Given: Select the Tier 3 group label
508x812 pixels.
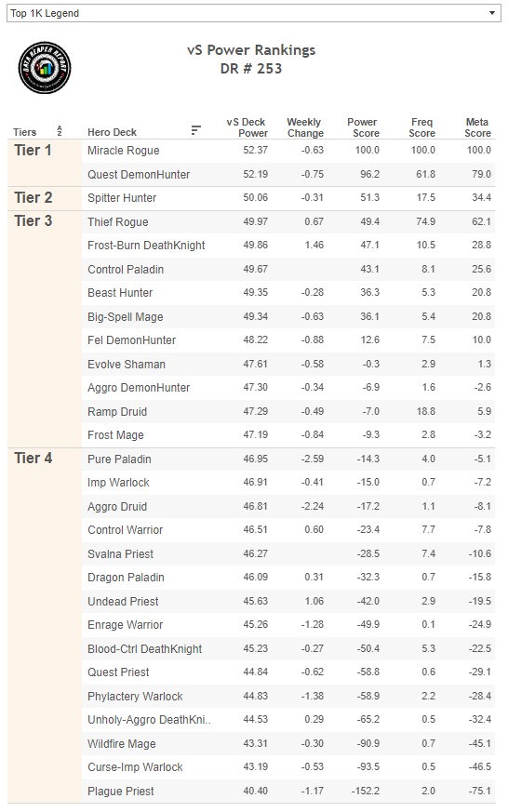Looking at the screenshot, I should tap(33, 220).
